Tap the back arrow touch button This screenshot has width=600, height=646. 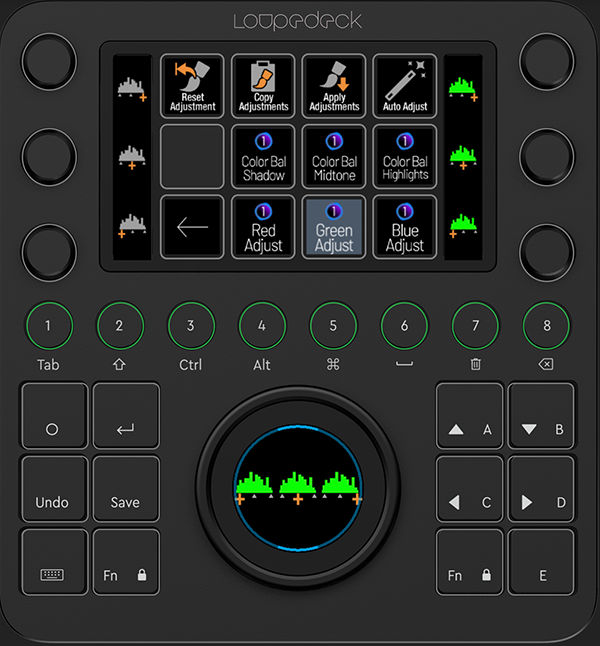coord(192,227)
